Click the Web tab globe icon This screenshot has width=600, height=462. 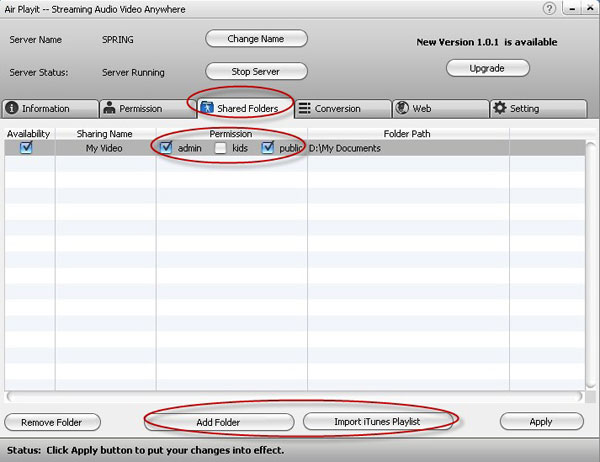[402, 108]
